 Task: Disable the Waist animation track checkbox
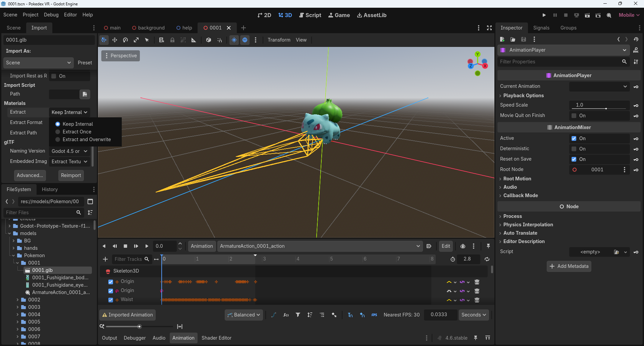click(111, 300)
